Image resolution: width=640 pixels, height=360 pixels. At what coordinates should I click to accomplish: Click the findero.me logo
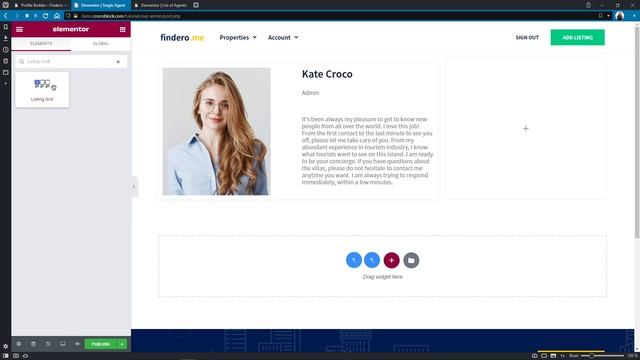[x=182, y=38]
